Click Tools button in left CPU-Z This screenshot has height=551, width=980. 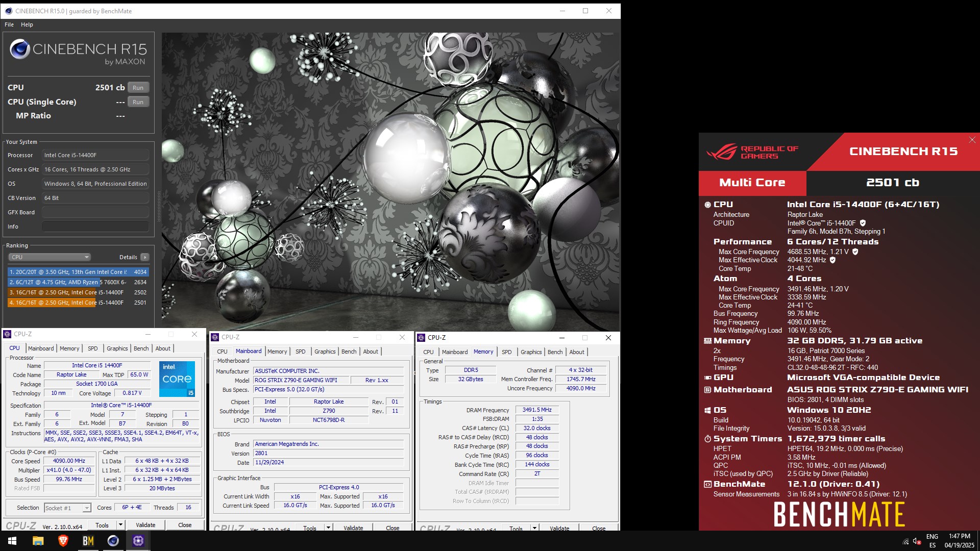click(x=102, y=525)
